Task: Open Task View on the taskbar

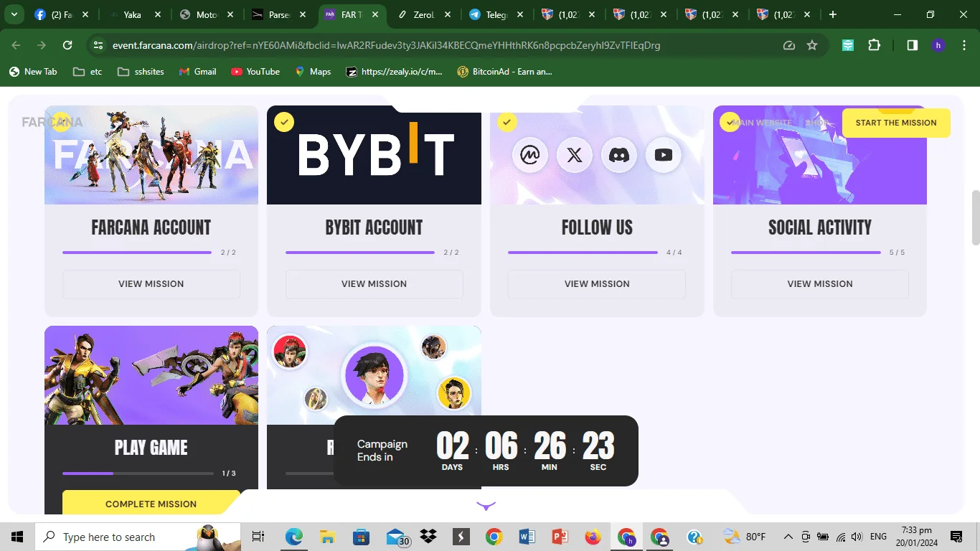Action: point(258,537)
